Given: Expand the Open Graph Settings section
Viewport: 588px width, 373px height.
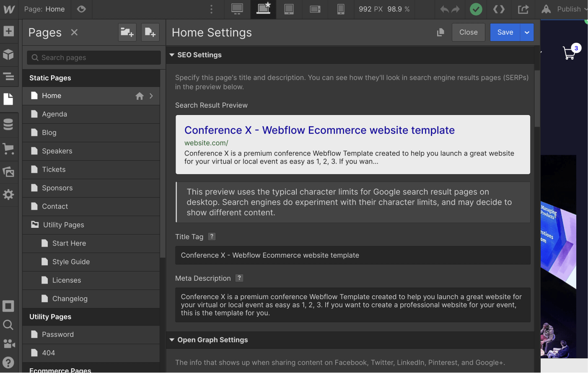Looking at the screenshot, I should (x=208, y=340).
